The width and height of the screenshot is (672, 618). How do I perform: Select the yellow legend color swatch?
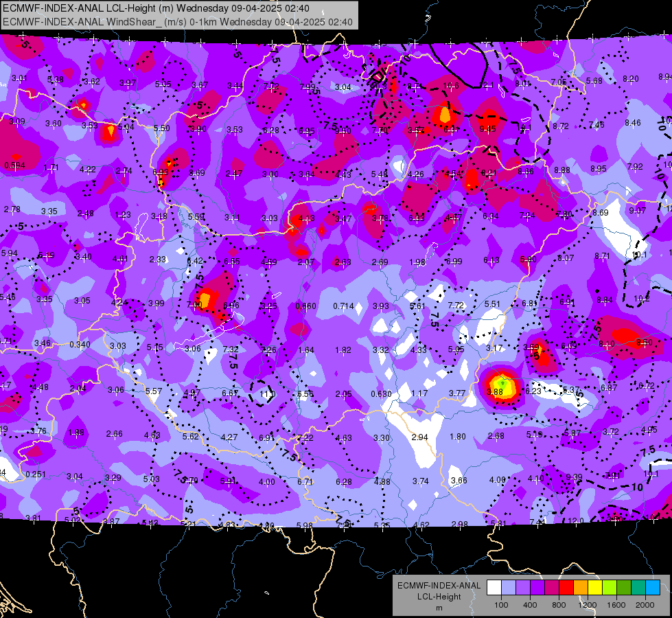pyautogui.click(x=595, y=588)
